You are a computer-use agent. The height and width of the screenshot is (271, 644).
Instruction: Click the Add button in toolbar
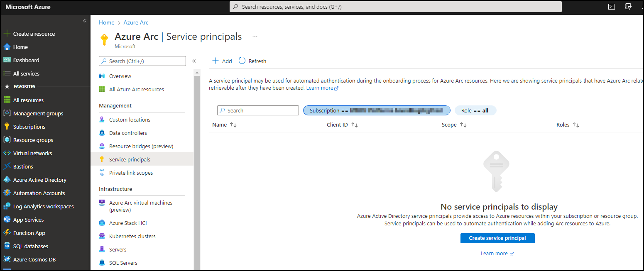coord(222,61)
